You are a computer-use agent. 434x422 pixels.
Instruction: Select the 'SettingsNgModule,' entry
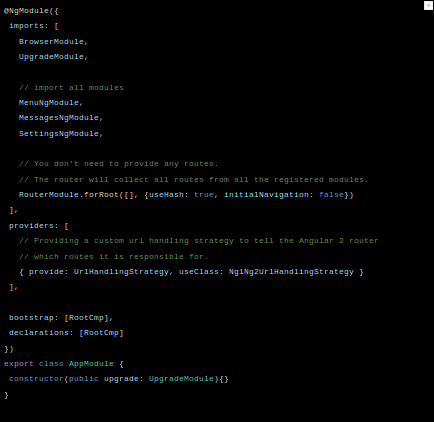click(x=61, y=134)
